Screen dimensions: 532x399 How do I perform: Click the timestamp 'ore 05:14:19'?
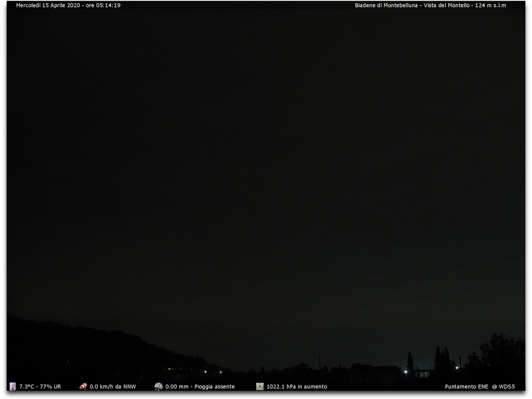point(103,5)
